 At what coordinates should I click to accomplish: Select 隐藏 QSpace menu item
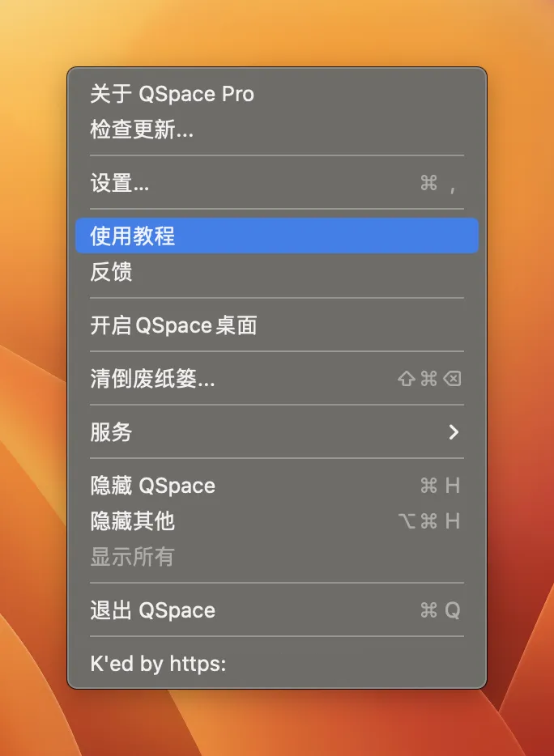point(277,486)
